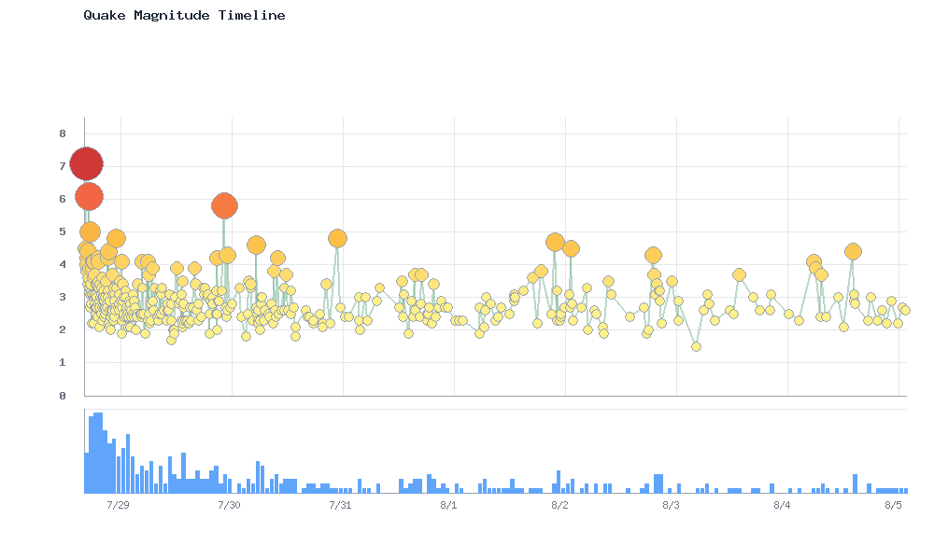Select the 4.8 magnitude bubble at 7/31
Viewport: 934px width, 560px height.
[x=338, y=239]
